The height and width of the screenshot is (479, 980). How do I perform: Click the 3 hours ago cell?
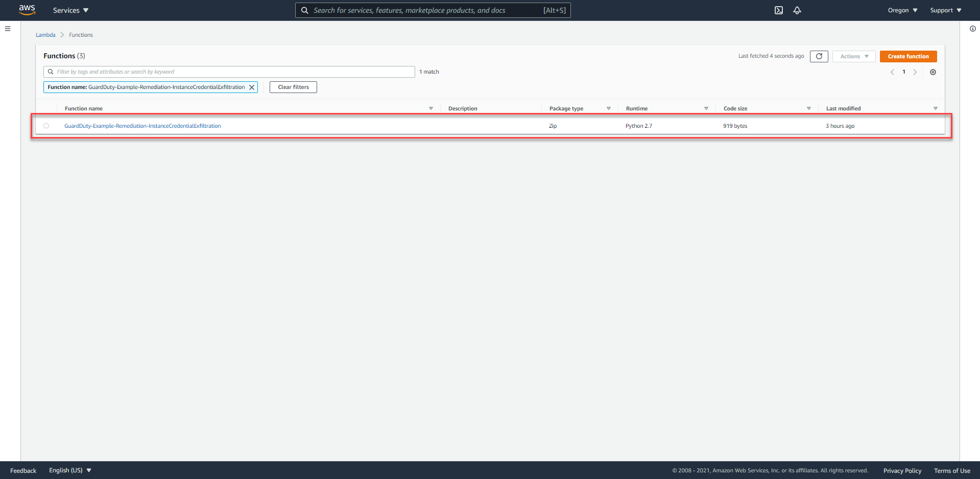pos(840,126)
